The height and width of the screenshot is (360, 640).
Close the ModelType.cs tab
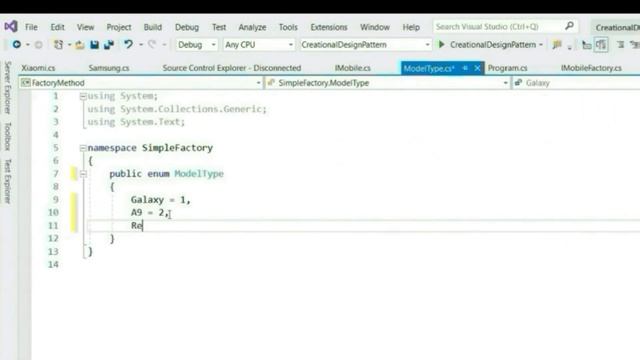coord(477,68)
